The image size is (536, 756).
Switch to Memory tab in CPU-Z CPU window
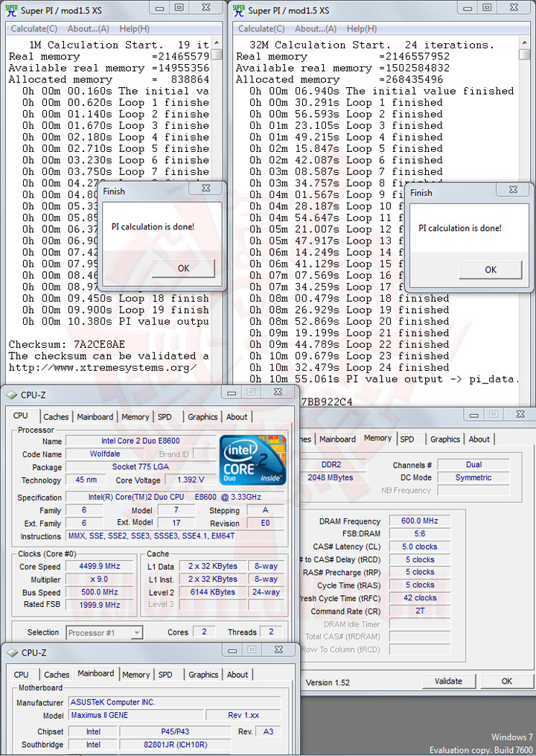(135, 417)
